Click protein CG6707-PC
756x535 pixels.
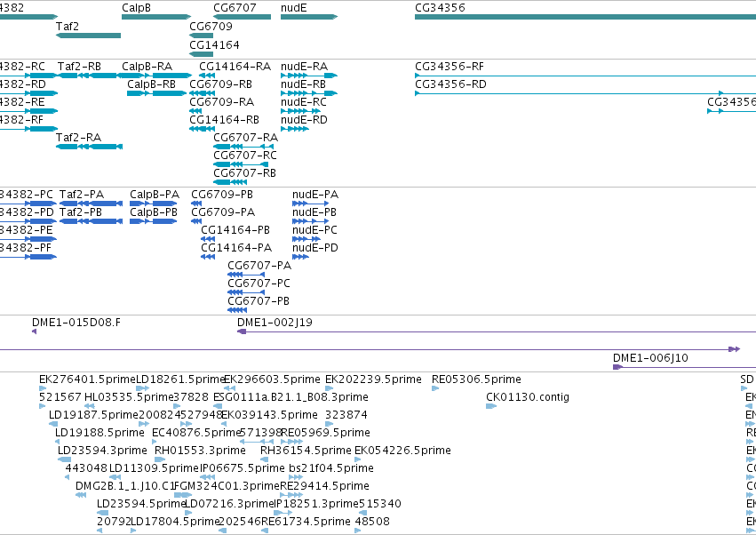click(x=246, y=292)
